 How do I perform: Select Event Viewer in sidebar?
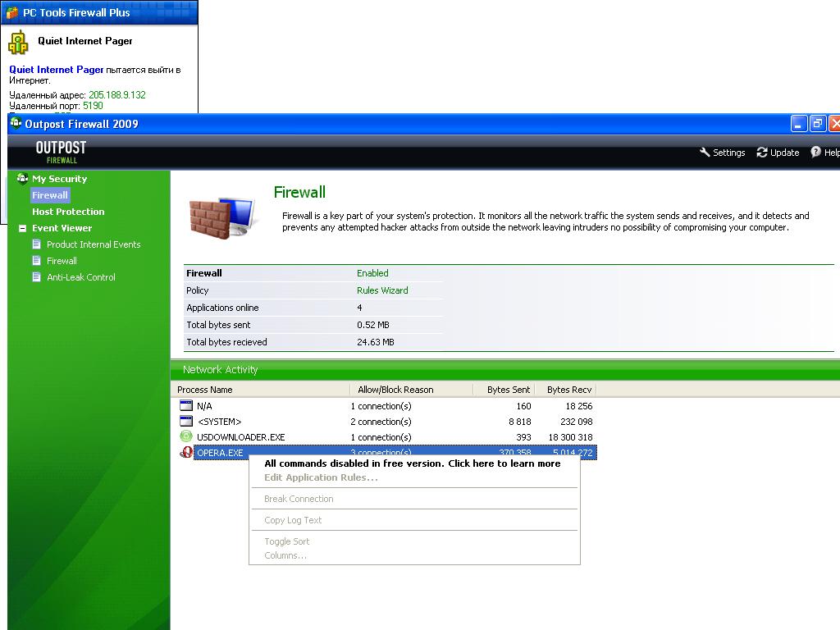(x=62, y=228)
